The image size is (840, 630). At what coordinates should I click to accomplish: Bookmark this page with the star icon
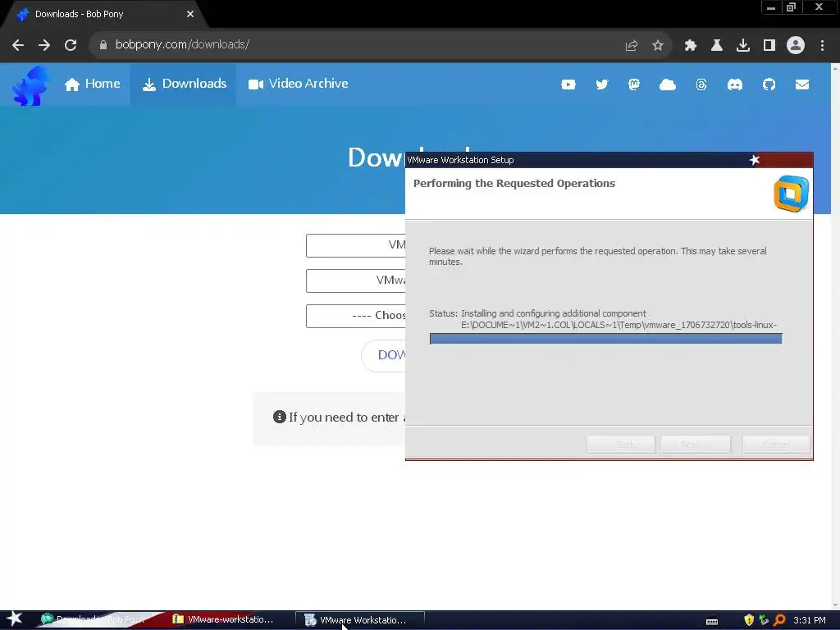658,46
